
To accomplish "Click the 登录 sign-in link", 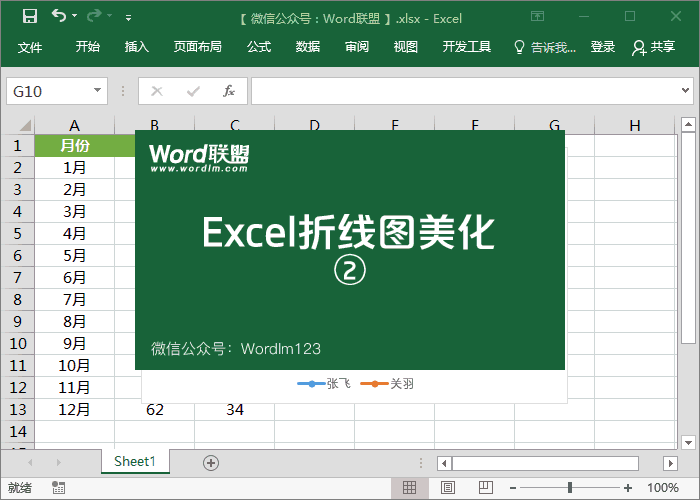I will click(603, 46).
